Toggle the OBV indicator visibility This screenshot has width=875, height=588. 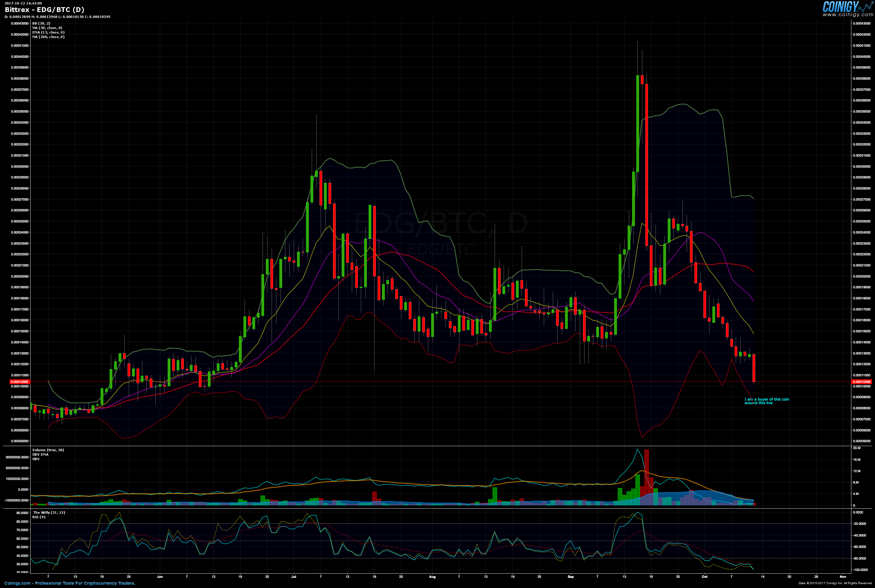coord(35,458)
